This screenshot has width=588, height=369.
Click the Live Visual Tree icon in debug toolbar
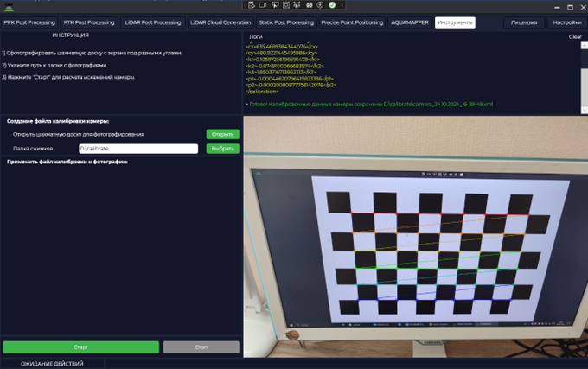[x=252, y=4]
